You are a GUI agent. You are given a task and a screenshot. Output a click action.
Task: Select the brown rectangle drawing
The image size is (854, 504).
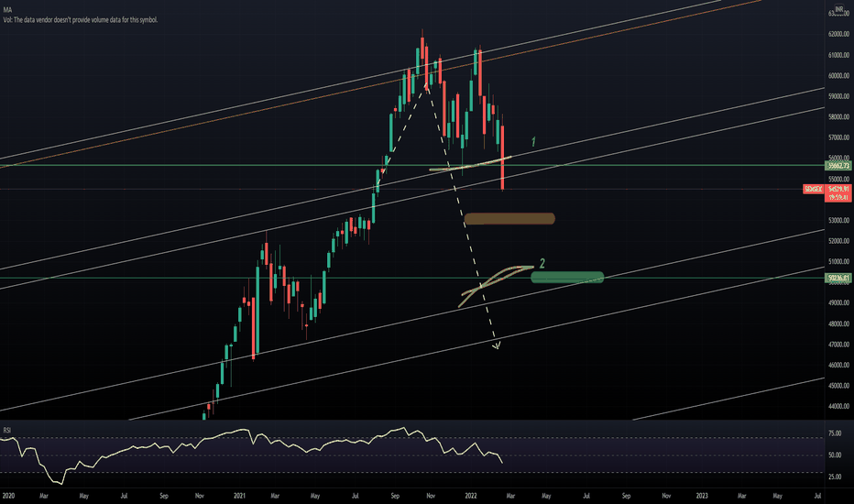(x=509, y=218)
